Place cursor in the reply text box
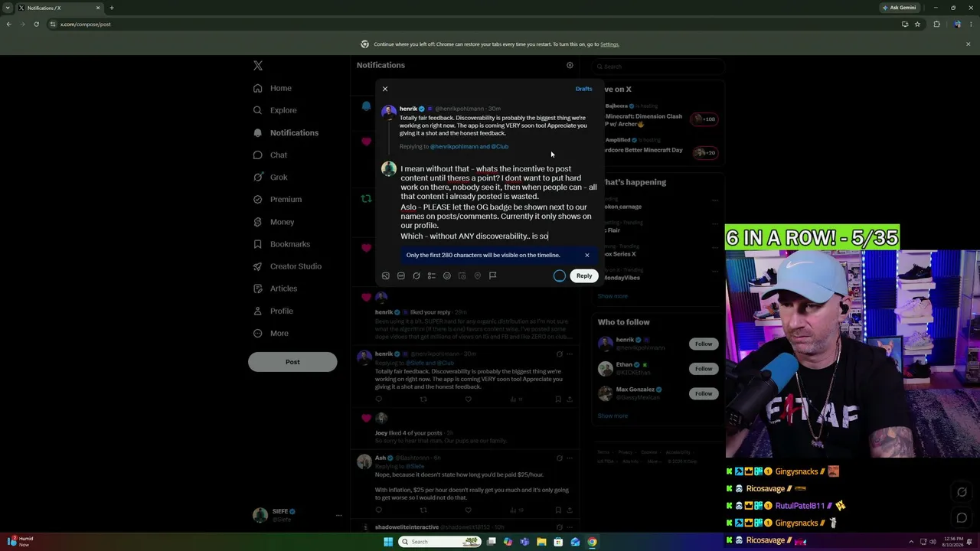The width and height of the screenshot is (980, 551). (x=498, y=202)
